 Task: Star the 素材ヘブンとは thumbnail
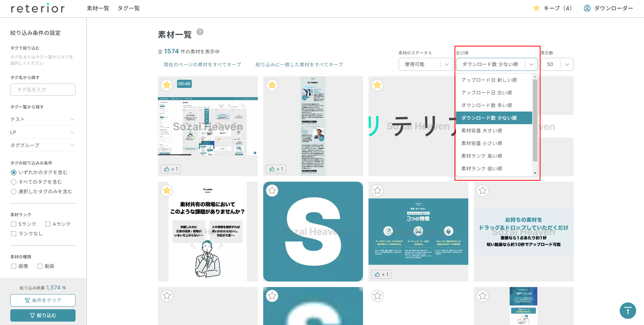click(483, 296)
